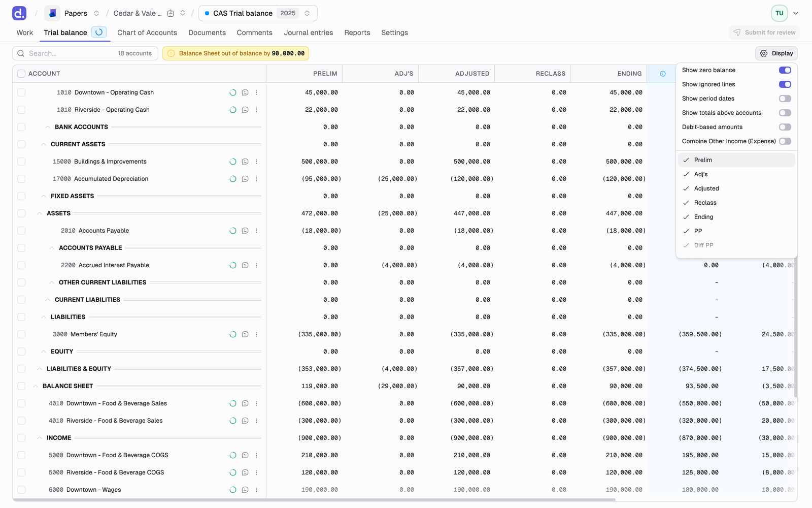Click status circle for Buildings & Improvements
Screen dimensions: 812x508
tap(233, 162)
